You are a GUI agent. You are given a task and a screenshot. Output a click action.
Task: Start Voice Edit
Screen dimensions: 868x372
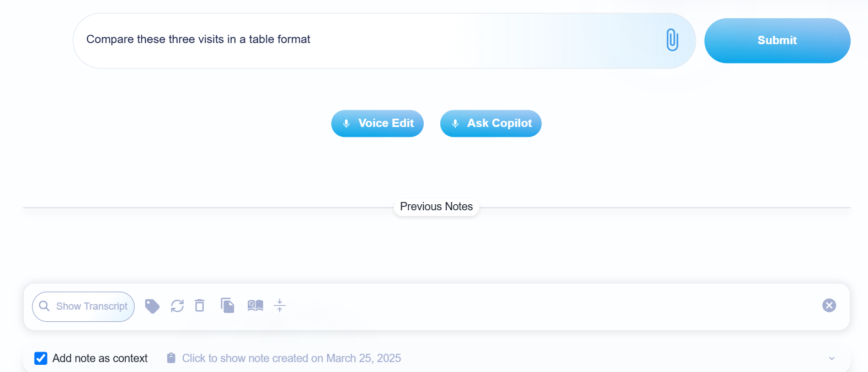click(377, 124)
